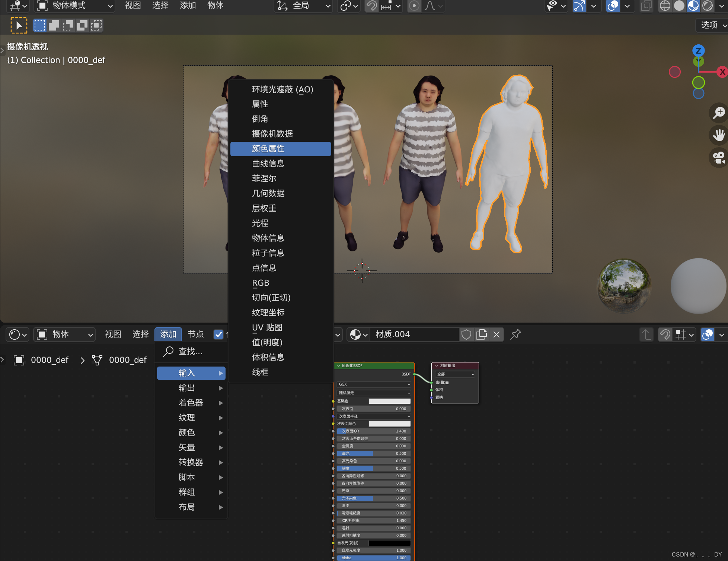
Task: Click the pan hand icon in viewport
Action: click(718, 135)
